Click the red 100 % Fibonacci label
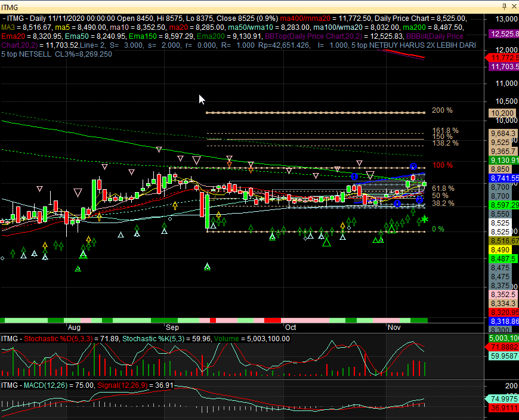Image resolution: width=519 pixels, height=420 pixels. click(443, 165)
